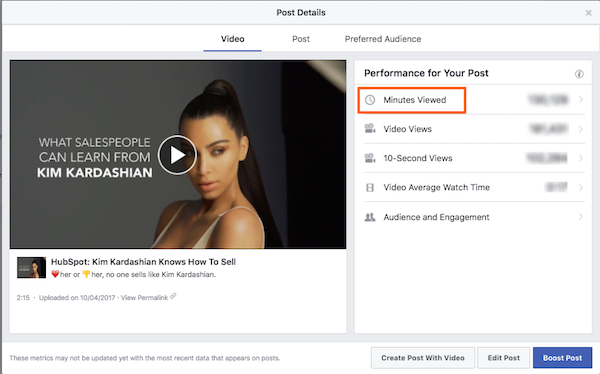The image size is (600, 374).
Task: Click the blurred Minutes Viewed value
Action: tap(548, 100)
